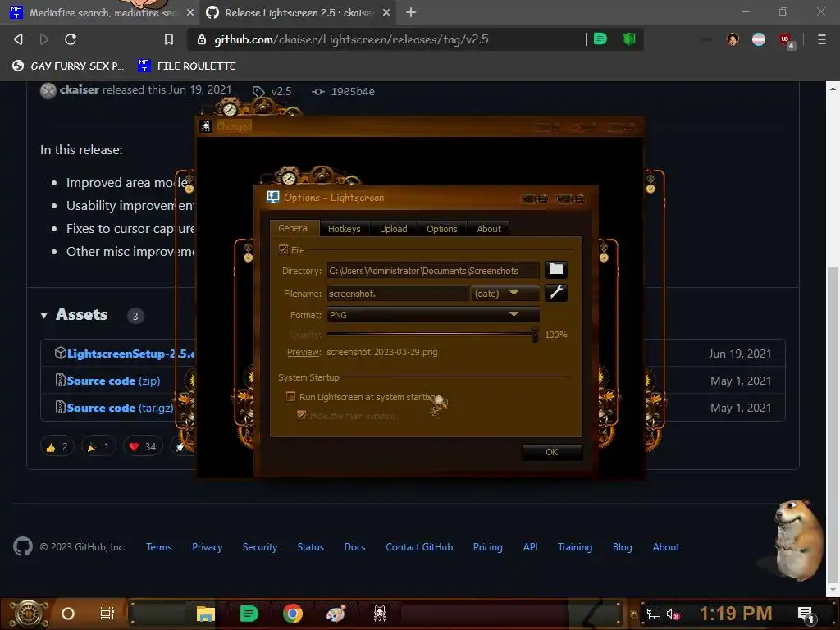Image resolution: width=840 pixels, height=630 pixels.
Task: Click the Directory path field
Action: tap(433, 271)
